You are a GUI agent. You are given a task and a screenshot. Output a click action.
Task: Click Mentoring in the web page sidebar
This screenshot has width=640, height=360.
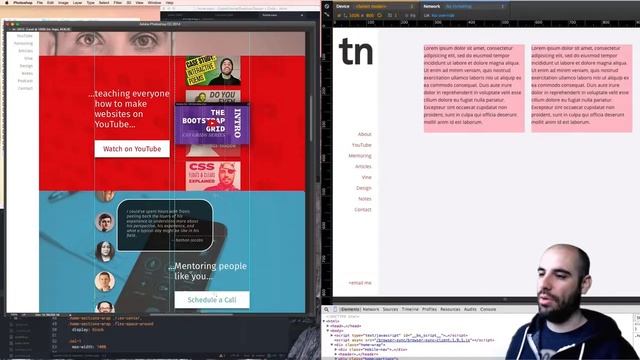click(x=360, y=156)
